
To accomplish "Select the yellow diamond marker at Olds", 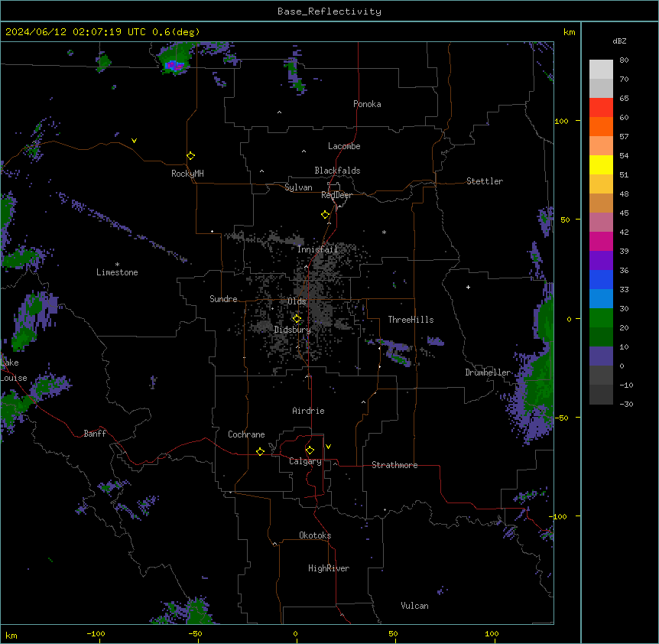I will click(x=297, y=319).
